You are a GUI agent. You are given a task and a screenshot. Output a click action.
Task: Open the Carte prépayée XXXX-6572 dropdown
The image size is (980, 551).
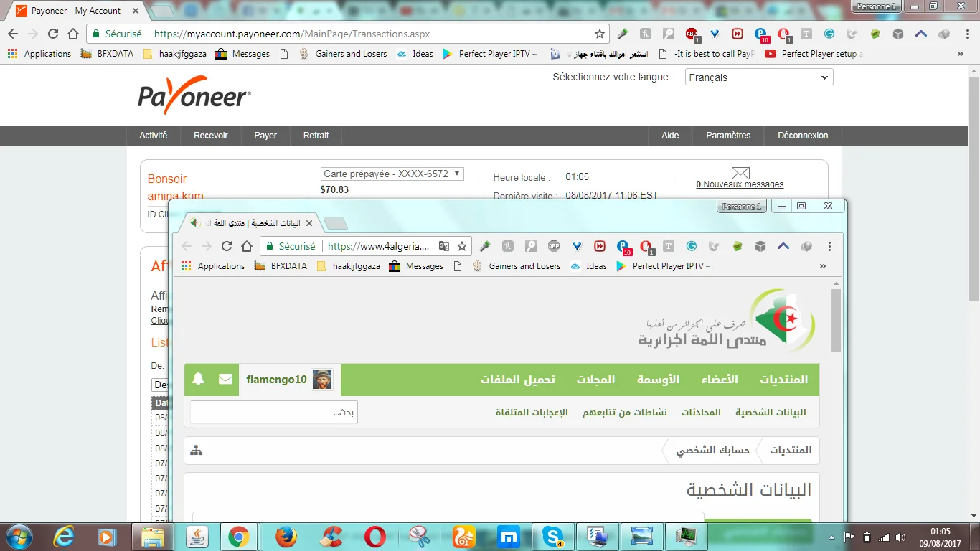point(392,174)
